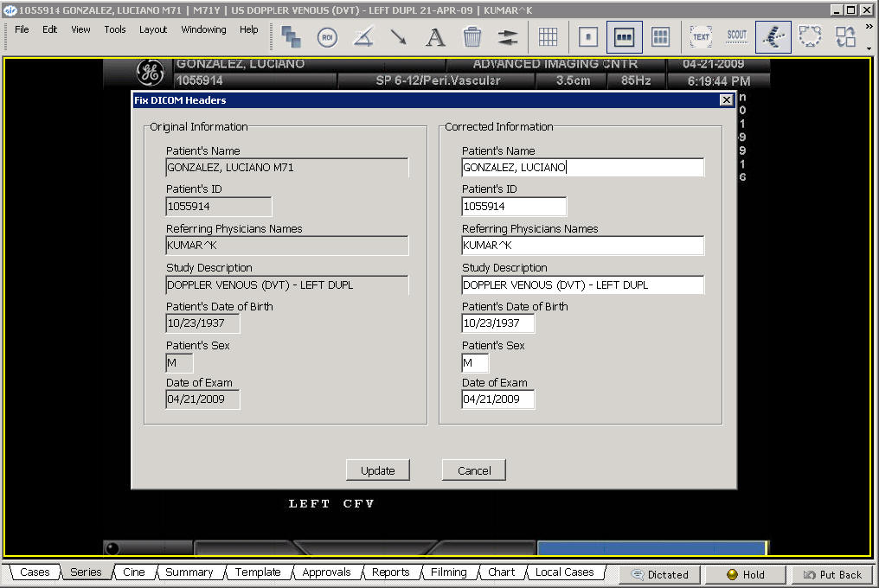Click the corrected Patient's Name field
The width and height of the screenshot is (879, 588).
point(582,168)
